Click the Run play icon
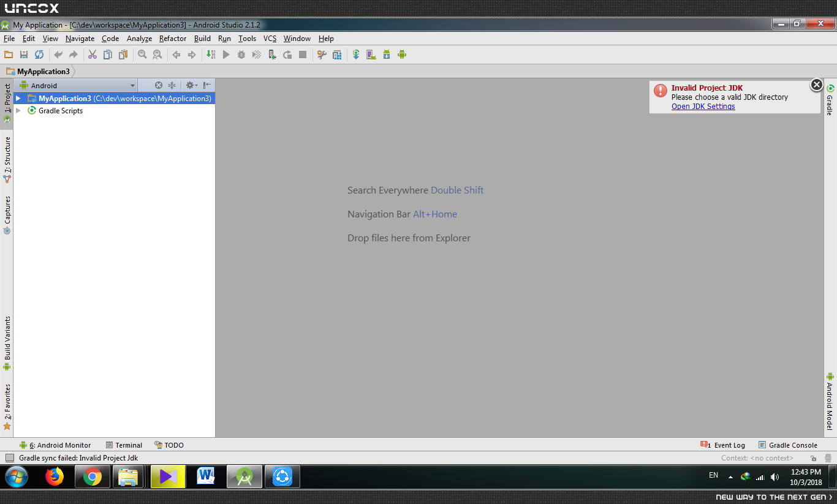 (x=226, y=55)
